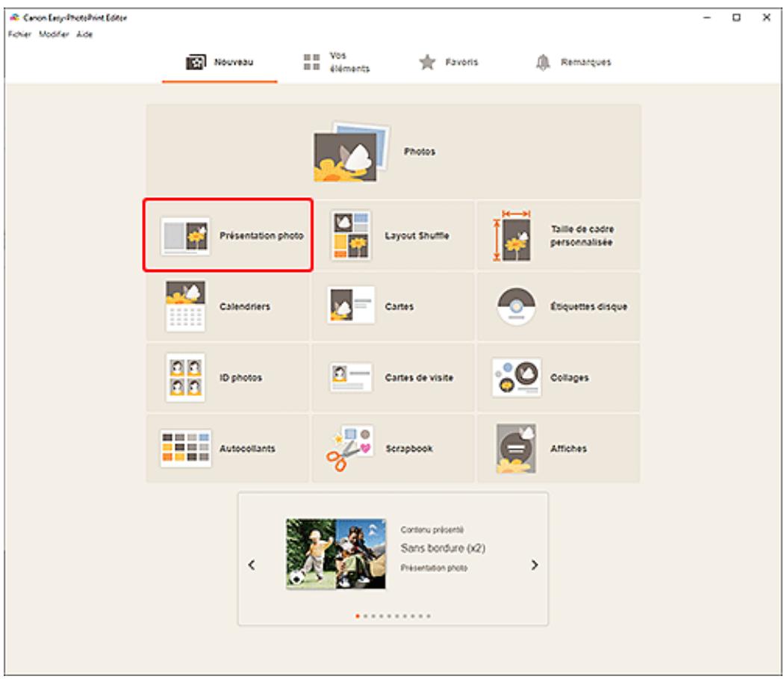784x679 pixels.
Task: Show next featured content with right arrow
Action: [x=535, y=565]
